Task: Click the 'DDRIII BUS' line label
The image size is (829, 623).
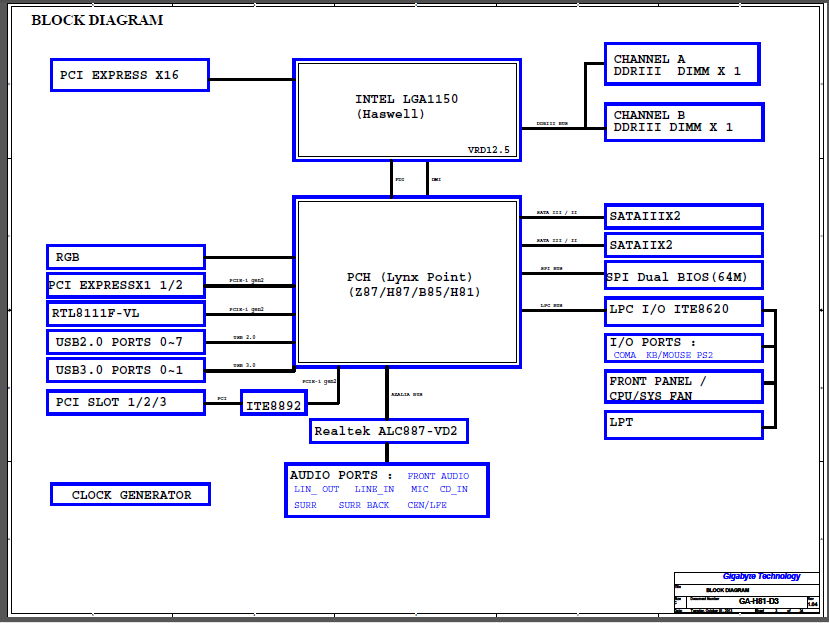Action: 552,124
